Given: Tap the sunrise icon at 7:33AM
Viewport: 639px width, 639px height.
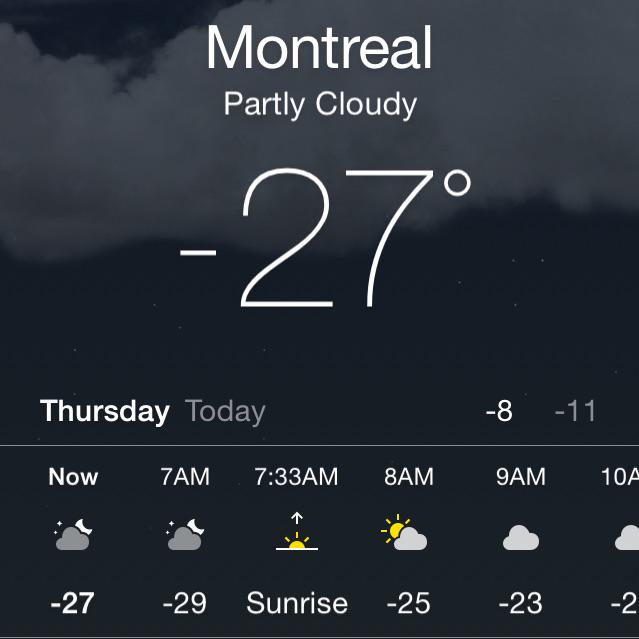Looking at the screenshot, I should coord(297,531).
